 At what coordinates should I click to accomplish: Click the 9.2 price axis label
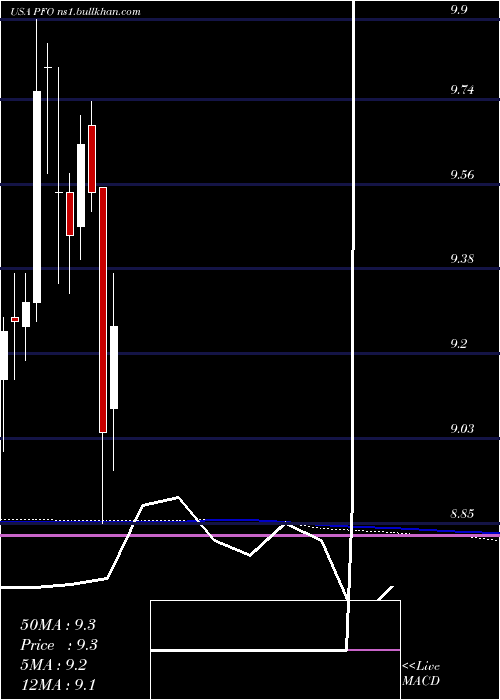click(458, 344)
